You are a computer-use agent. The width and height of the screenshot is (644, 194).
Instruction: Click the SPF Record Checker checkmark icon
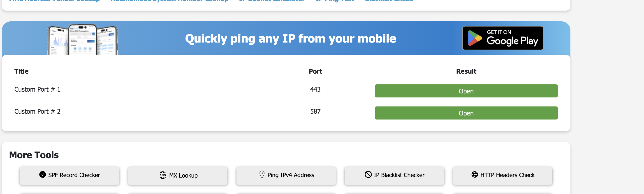click(42, 175)
